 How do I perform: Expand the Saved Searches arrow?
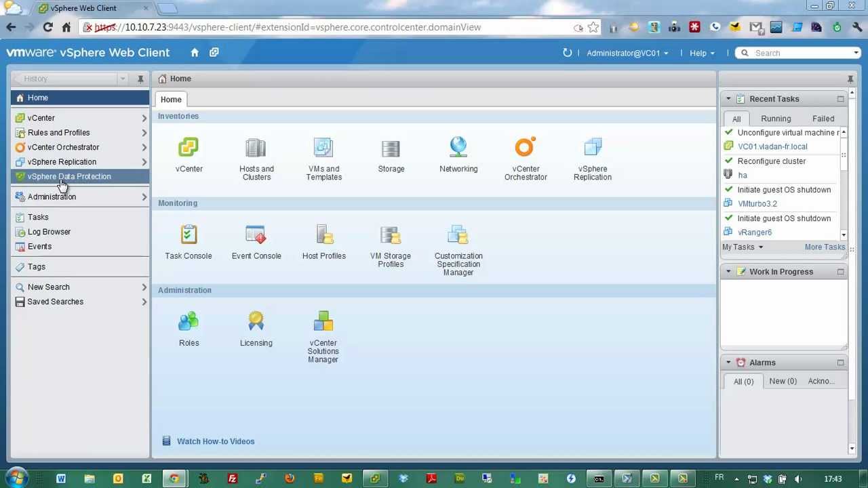tap(144, 302)
